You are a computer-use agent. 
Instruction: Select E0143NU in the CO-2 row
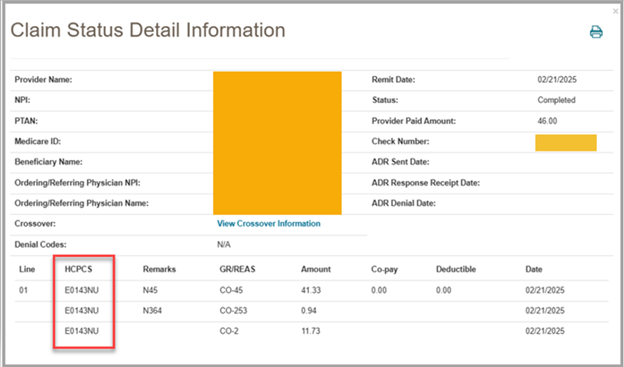tap(82, 331)
